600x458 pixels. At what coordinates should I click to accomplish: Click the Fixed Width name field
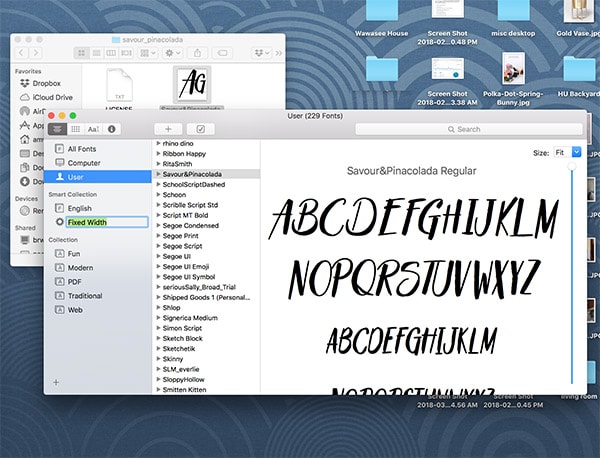pyautogui.click(x=107, y=222)
